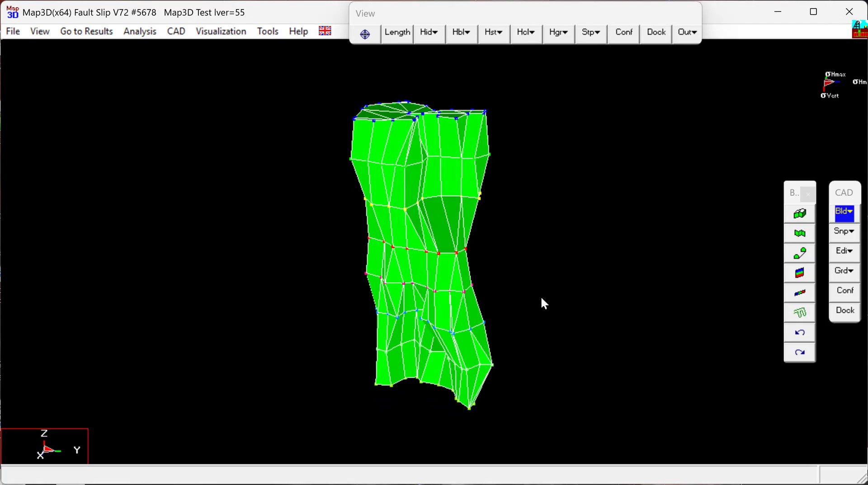
Task: Click the UK flag language icon
Action: coord(325,31)
